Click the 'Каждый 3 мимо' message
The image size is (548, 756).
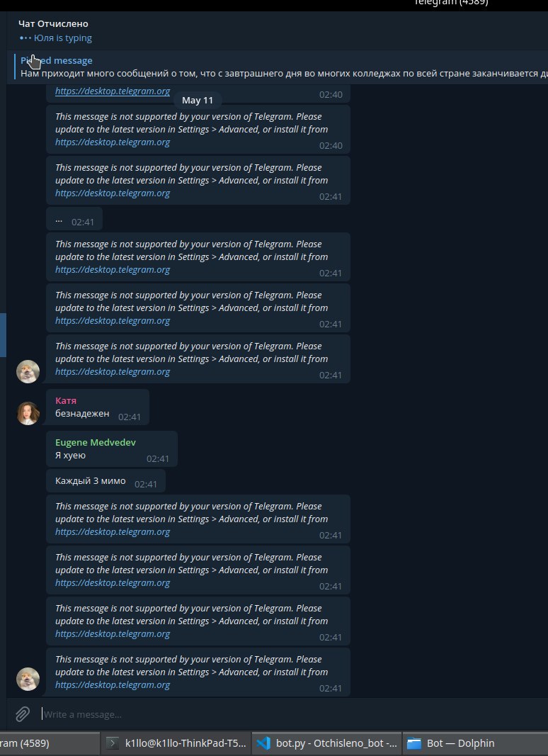coord(105,481)
